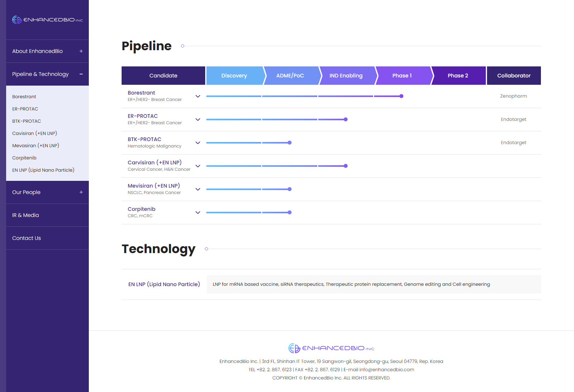The image size is (574, 392).
Task: Click the ADME/PoC stage header
Action: click(290, 76)
